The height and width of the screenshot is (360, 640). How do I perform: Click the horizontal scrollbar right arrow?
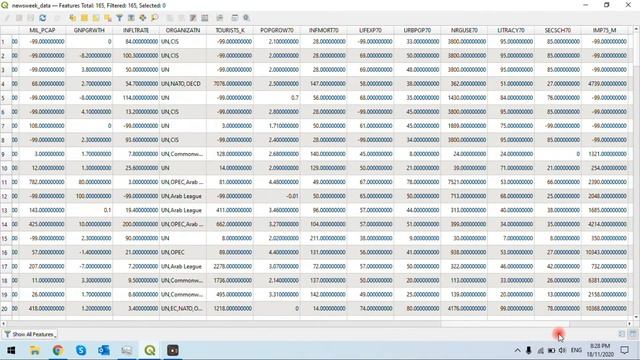(630, 324)
